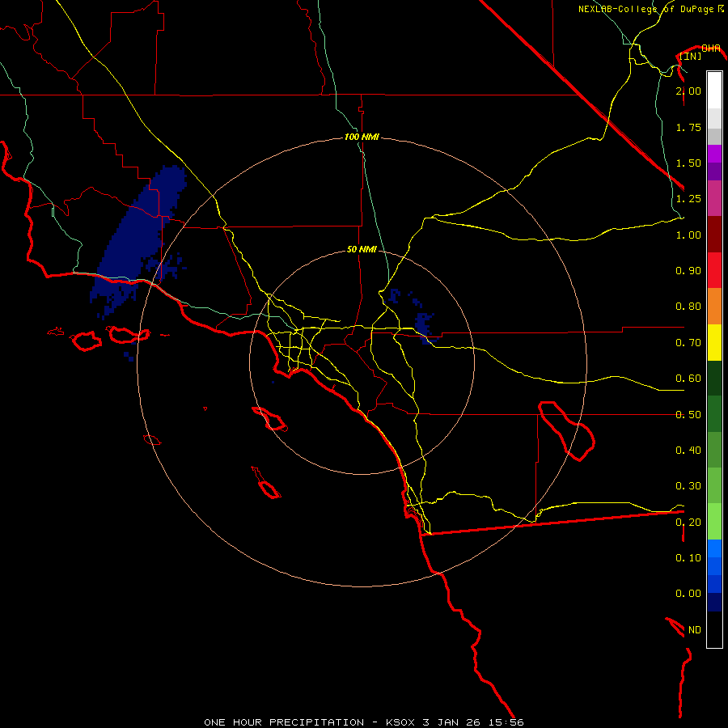Click the 0.30 legend value
The image size is (728, 728).
(x=688, y=486)
